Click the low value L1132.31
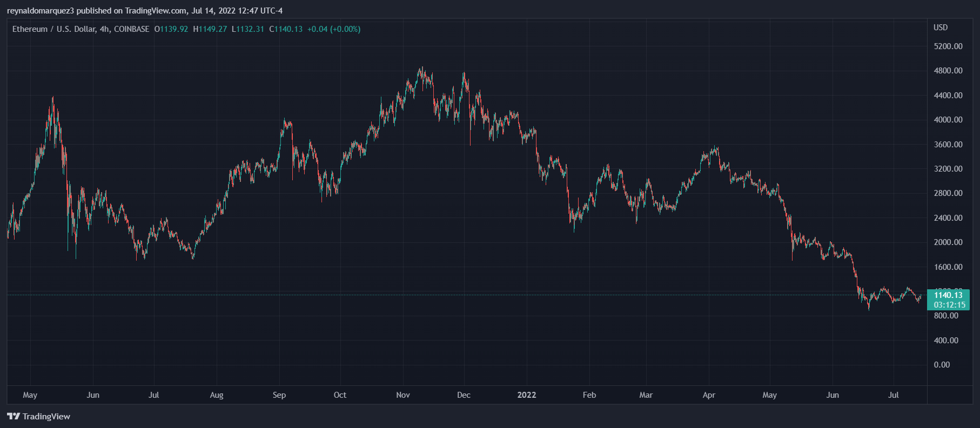The height and width of the screenshot is (428, 980). tap(248, 29)
